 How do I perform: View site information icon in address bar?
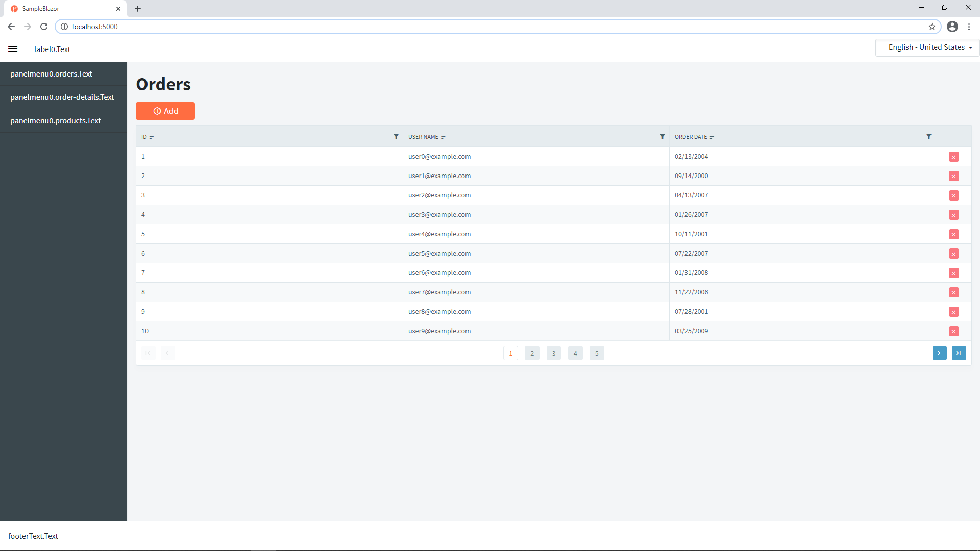64,27
